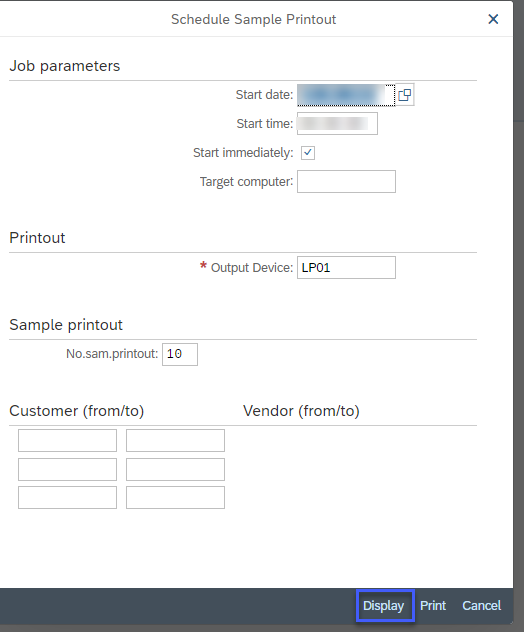Click the Job parameters section heading

click(65, 66)
